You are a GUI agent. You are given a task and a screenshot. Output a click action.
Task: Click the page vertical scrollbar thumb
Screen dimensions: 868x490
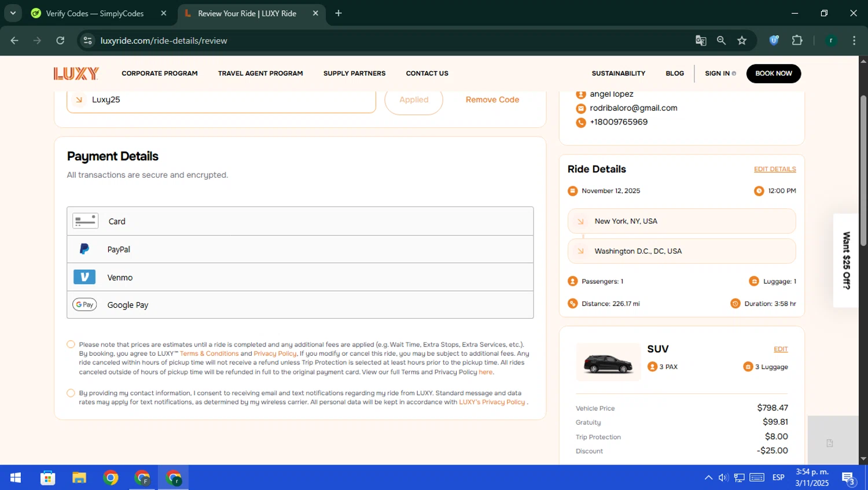(863, 171)
